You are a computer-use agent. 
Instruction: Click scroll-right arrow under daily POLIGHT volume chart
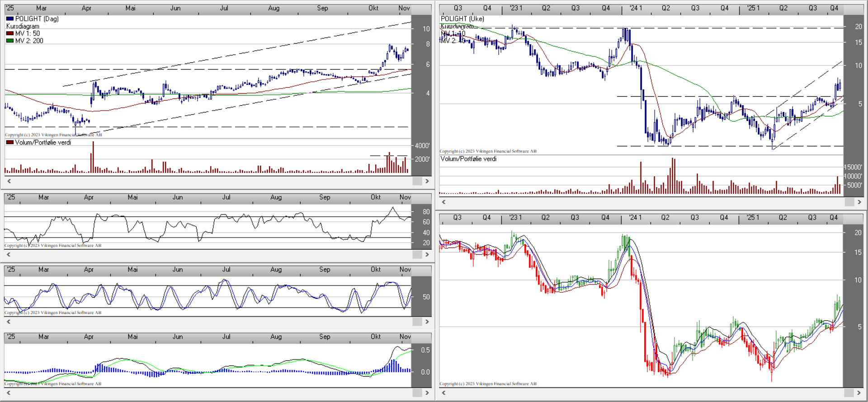click(427, 181)
